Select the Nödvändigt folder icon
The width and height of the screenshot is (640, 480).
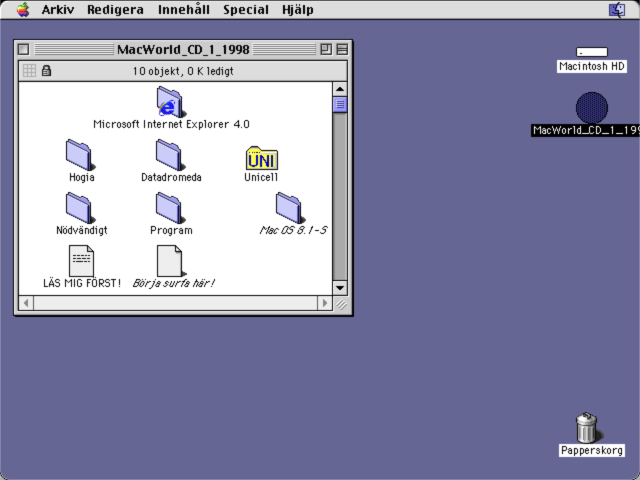click(80, 208)
